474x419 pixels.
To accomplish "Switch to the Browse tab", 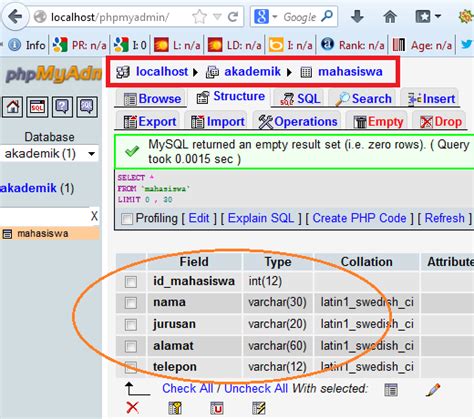I will click(152, 99).
